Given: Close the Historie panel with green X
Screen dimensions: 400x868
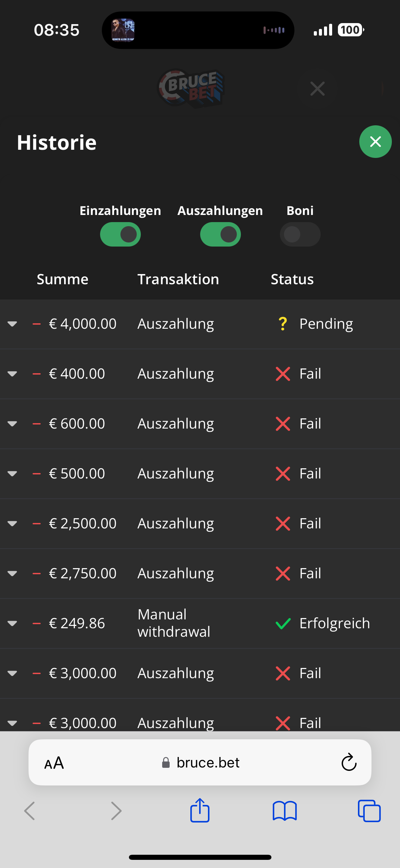Looking at the screenshot, I should 375,142.
